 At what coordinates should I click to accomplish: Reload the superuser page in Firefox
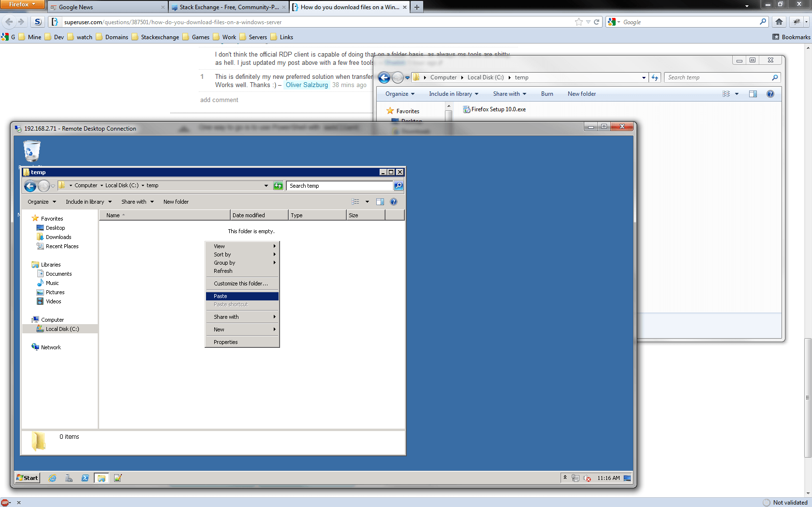pos(597,22)
